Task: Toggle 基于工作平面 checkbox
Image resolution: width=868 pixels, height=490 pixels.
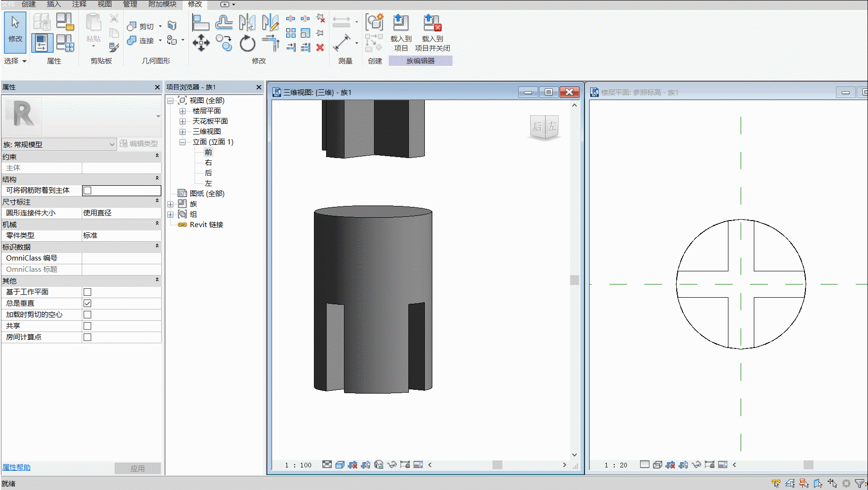Action: [x=87, y=292]
